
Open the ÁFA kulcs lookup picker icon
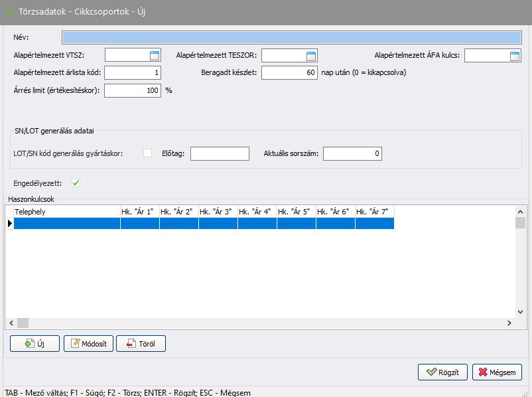[515, 56]
